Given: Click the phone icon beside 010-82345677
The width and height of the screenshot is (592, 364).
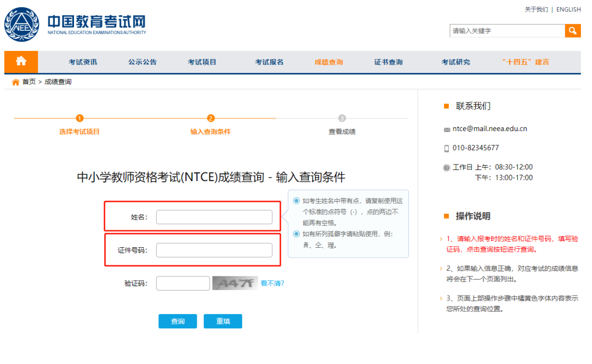Looking at the screenshot, I should point(447,149).
